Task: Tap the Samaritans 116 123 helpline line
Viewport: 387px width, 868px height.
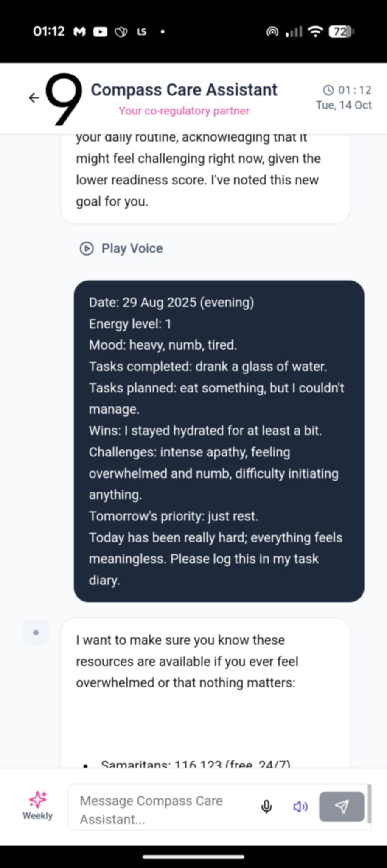Action: pyautogui.click(x=195, y=764)
